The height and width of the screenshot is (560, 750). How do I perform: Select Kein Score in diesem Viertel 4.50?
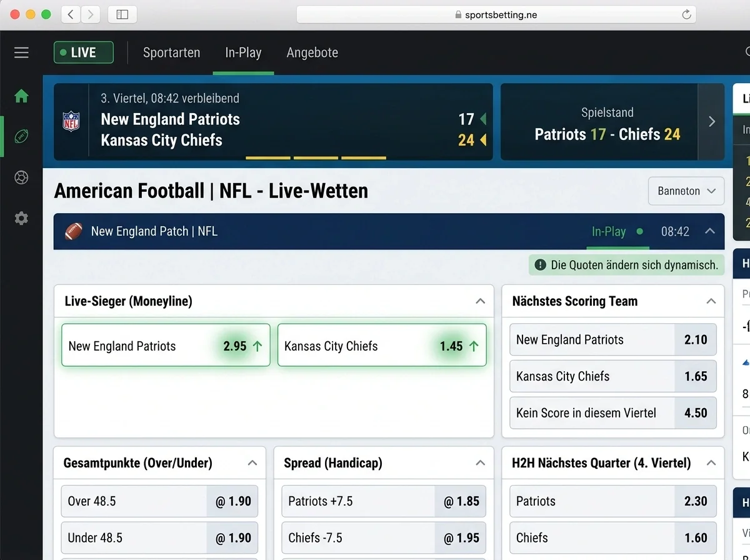(613, 413)
